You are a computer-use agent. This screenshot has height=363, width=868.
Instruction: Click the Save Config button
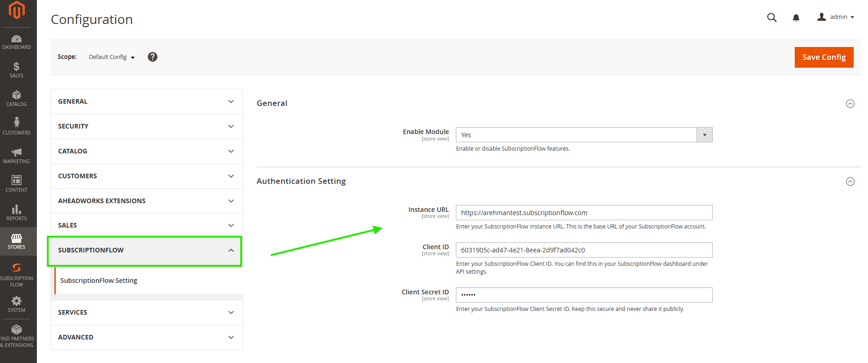[x=824, y=57]
